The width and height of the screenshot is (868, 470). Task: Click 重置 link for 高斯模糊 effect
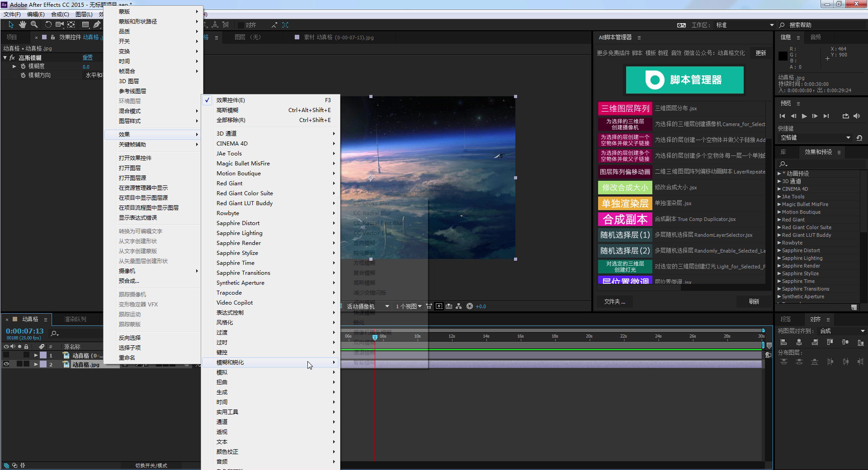click(88, 58)
